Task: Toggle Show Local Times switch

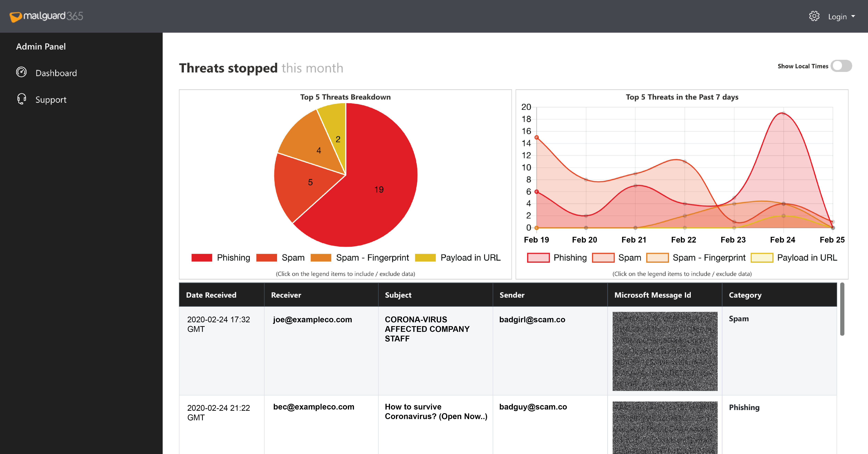Action: (x=841, y=66)
